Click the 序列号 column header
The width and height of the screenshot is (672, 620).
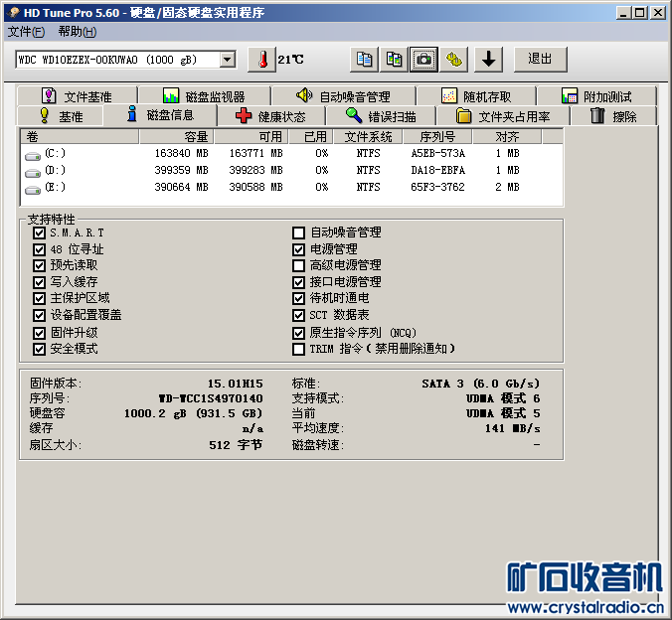click(x=437, y=137)
